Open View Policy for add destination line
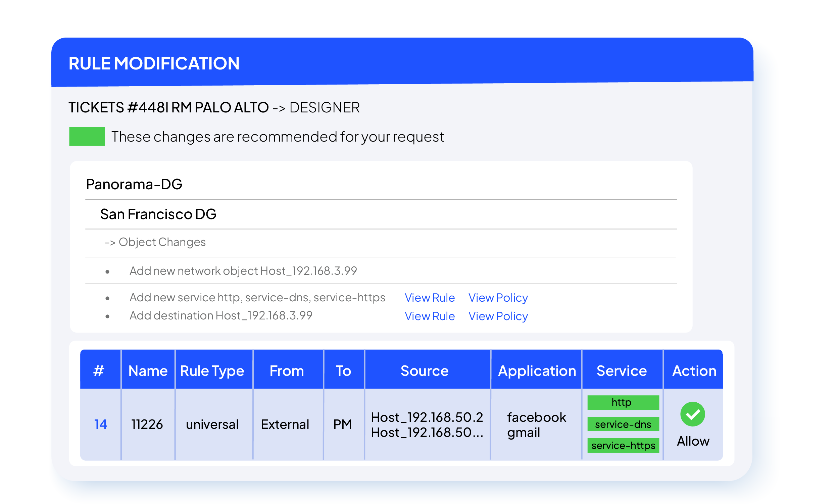 coord(498,316)
